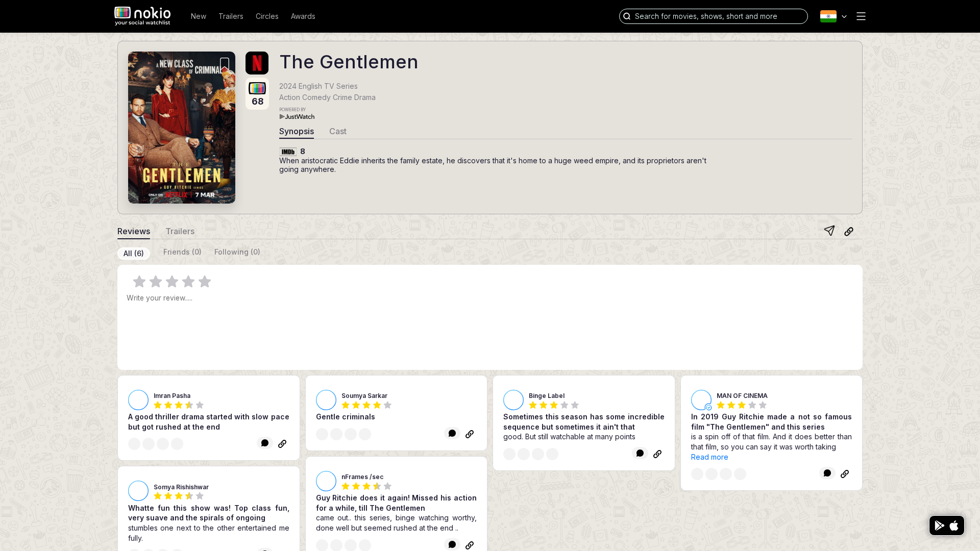Click the share paper-plane icon

(829, 231)
